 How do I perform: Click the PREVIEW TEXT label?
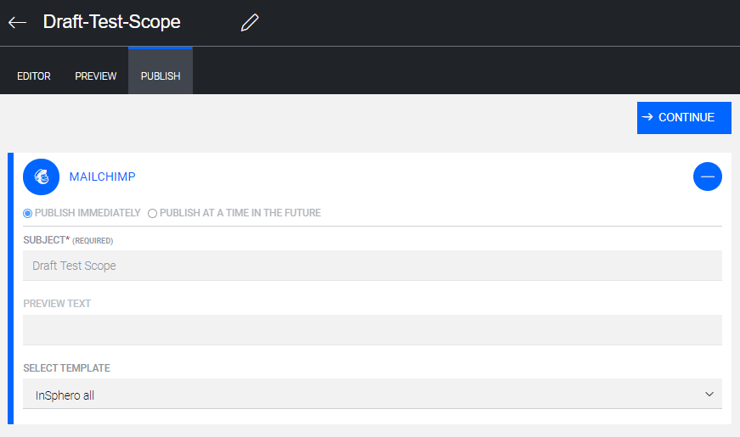[x=57, y=303]
